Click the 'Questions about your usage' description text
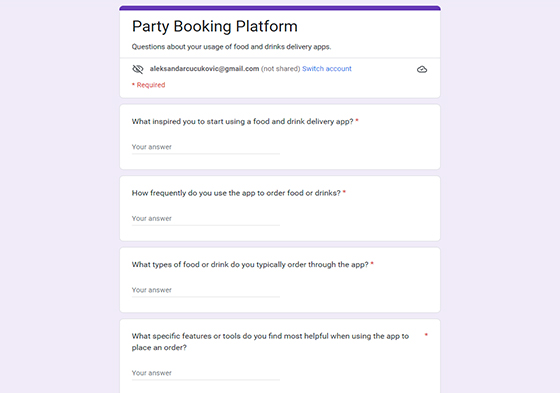Screen dimensions: 560x393 point(231,47)
